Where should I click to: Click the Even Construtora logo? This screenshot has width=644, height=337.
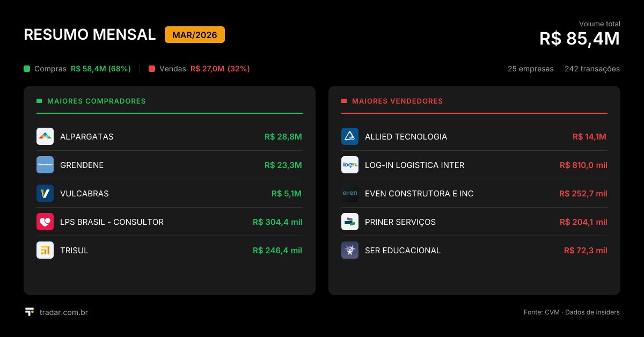350,193
